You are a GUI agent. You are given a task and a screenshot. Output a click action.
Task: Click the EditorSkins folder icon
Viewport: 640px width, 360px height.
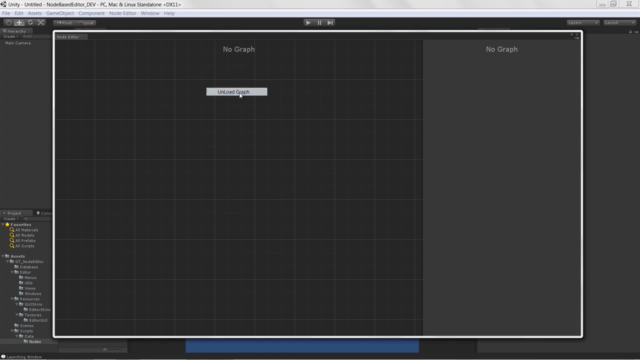click(25, 310)
